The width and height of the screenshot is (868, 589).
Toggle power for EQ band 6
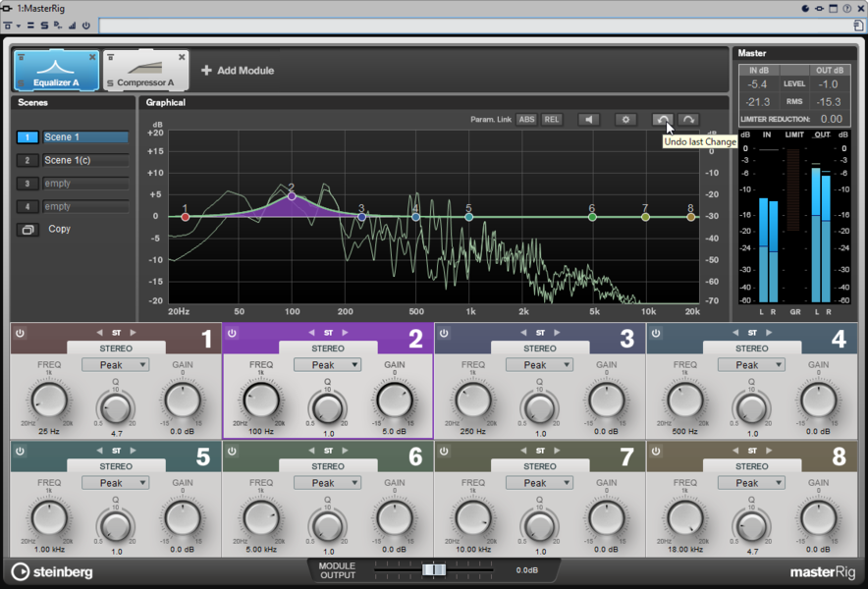pos(232,452)
